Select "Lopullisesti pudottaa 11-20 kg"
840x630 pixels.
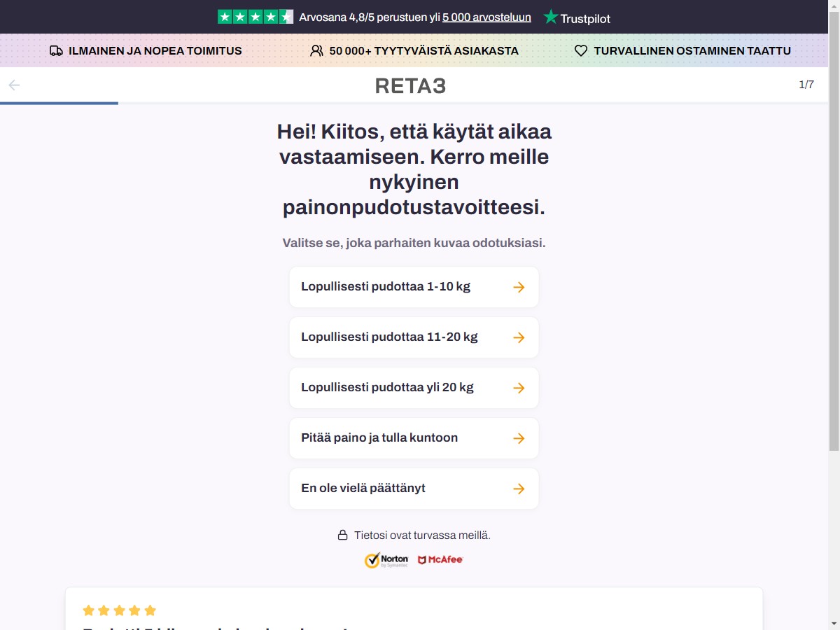click(x=414, y=337)
